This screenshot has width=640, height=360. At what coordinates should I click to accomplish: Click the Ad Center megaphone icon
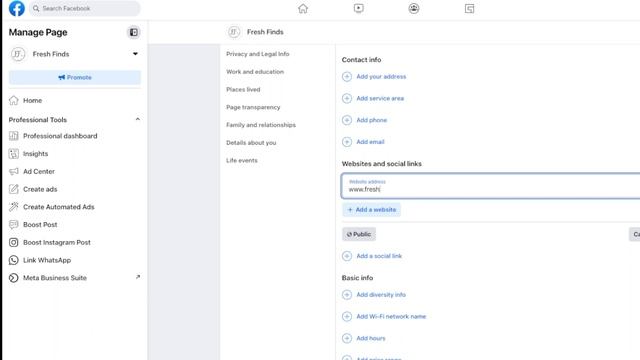13,171
